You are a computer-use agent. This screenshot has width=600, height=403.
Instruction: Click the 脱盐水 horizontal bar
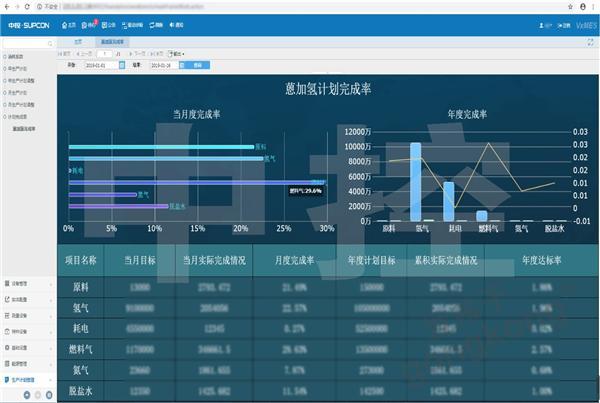118,206
